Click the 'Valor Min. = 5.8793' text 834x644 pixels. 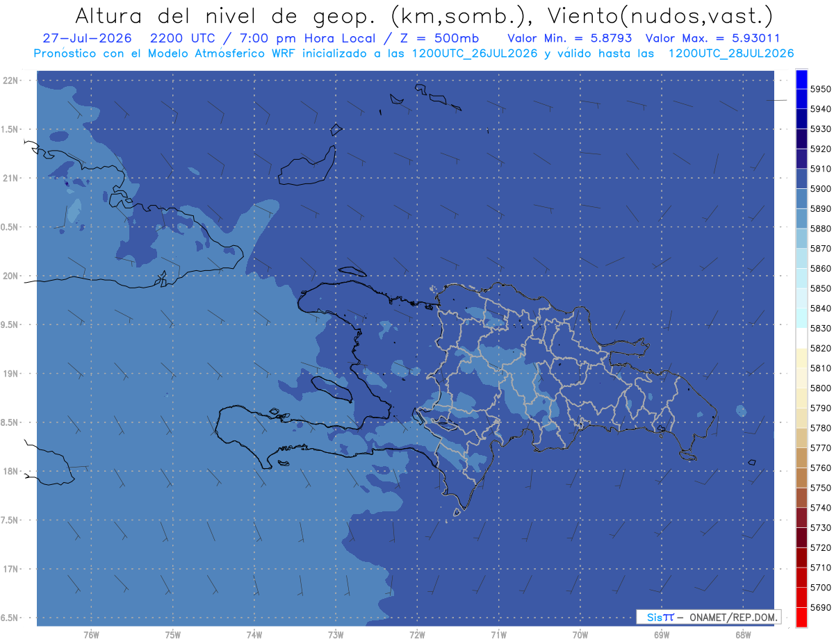click(x=571, y=38)
